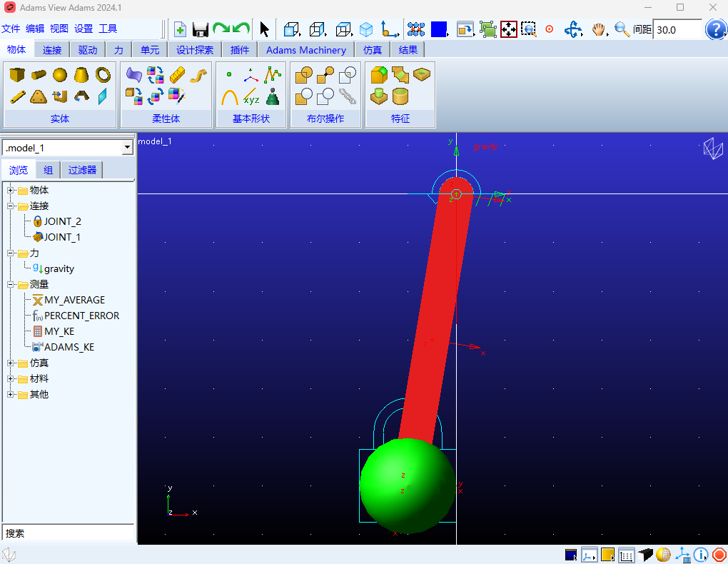Click the chain boolean operation icon

pyautogui.click(x=348, y=96)
